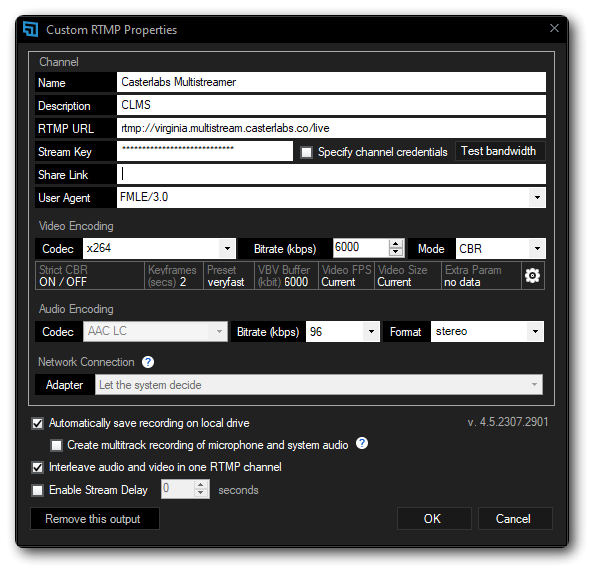Open multitrack recording help question mark

(362, 443)
